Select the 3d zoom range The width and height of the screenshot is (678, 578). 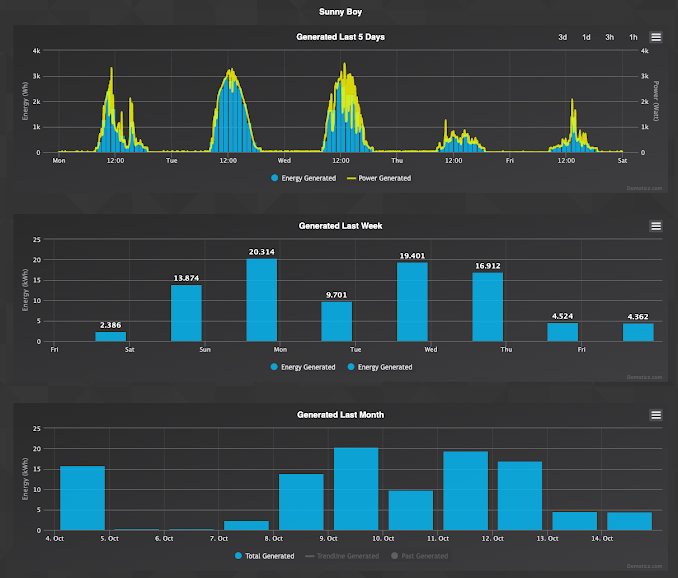click(563, 37)
